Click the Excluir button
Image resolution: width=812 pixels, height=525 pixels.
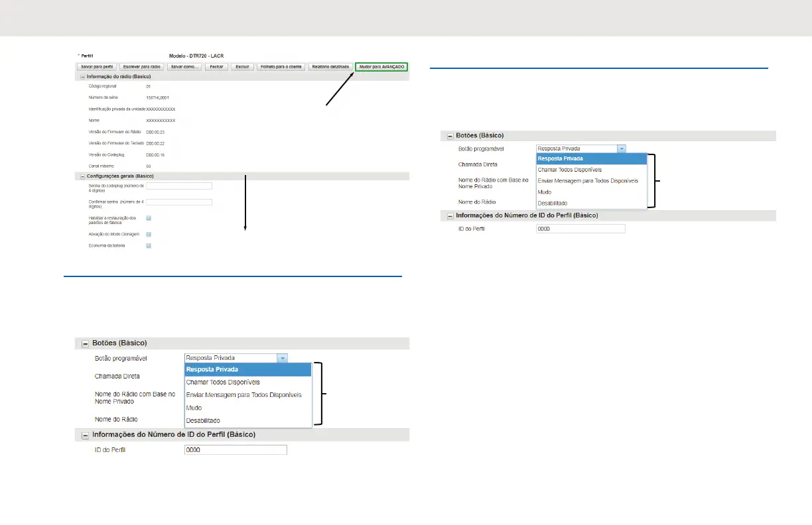point(242,67)
